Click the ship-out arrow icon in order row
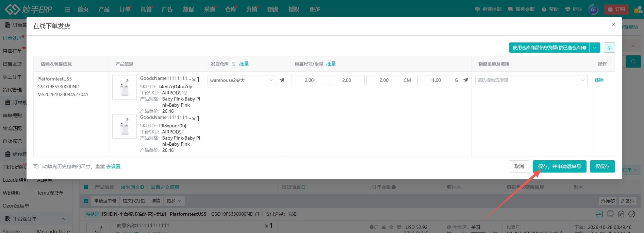644x233 pixels. click(599, 214)
